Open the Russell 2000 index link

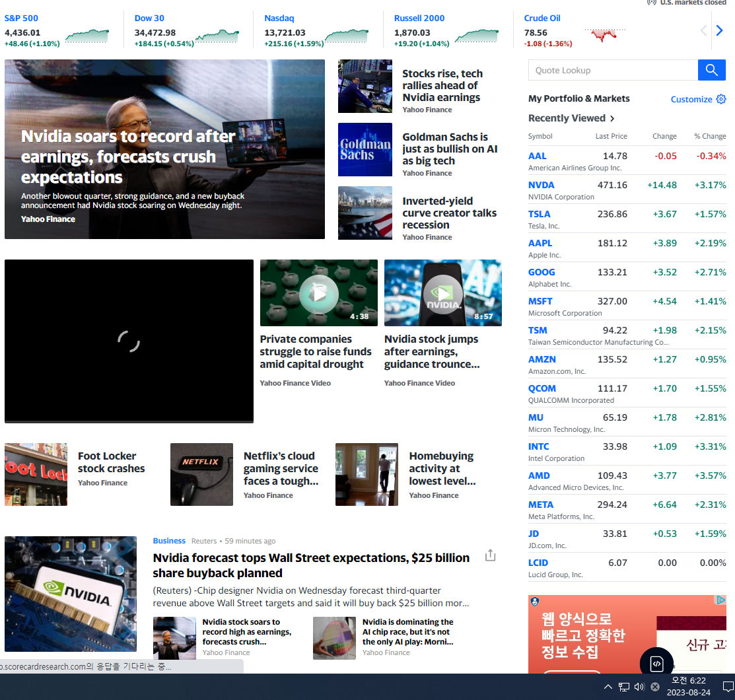click(419, 18)
